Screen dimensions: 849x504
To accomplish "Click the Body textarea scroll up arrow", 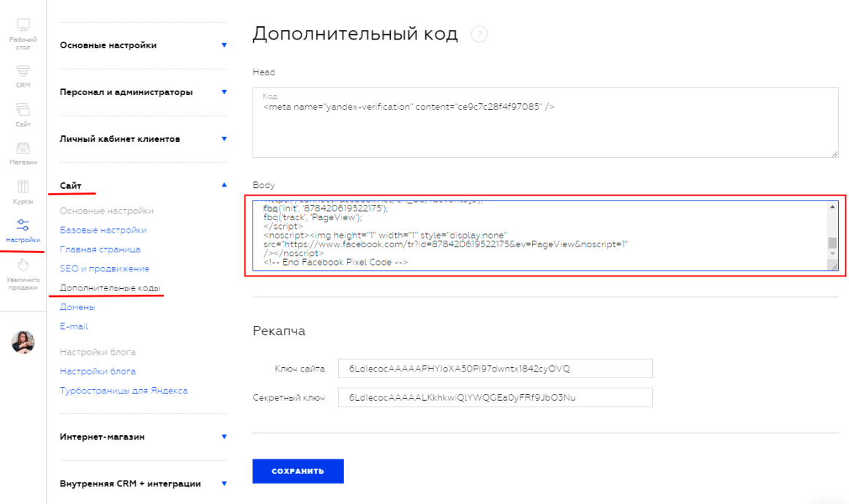I will tap(833, 207).
